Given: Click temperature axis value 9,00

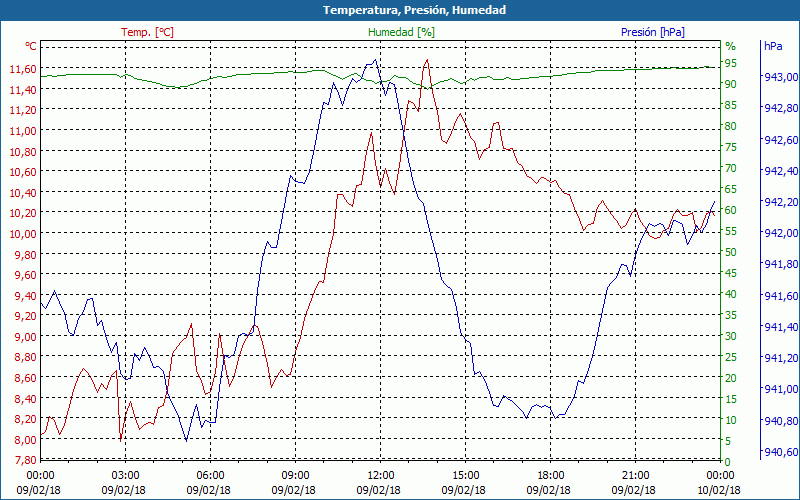Looking at the screenshot, I should pos(26,337).
